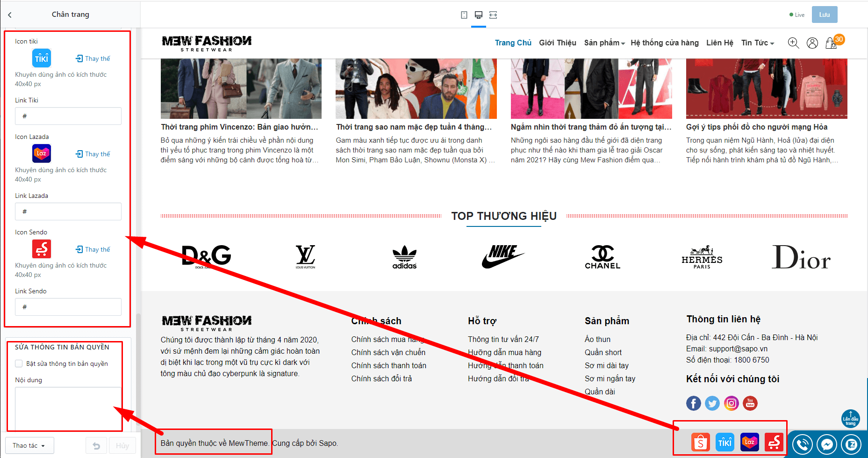The height and width of the screenshot is (458, 868).
Task: Switch to full-width preview icon
Action: click(x=493, y=15)
